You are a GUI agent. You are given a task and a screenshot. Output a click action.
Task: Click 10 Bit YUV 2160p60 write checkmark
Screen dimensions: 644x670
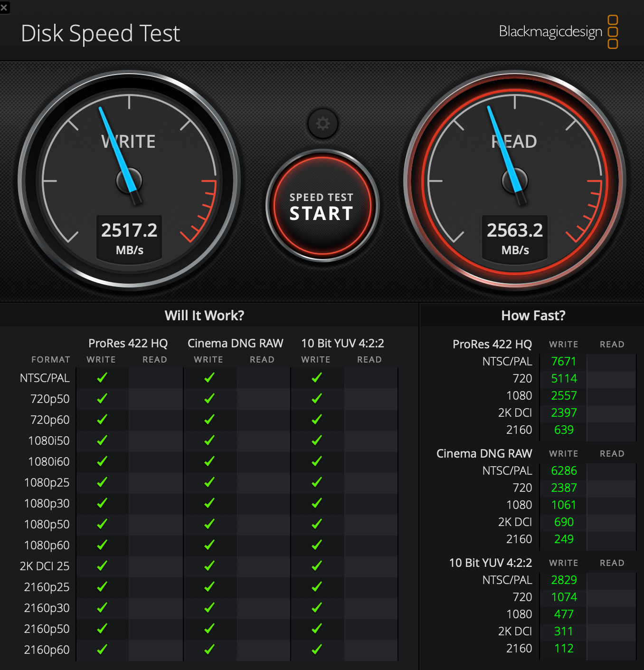click(x=317, y=649)
